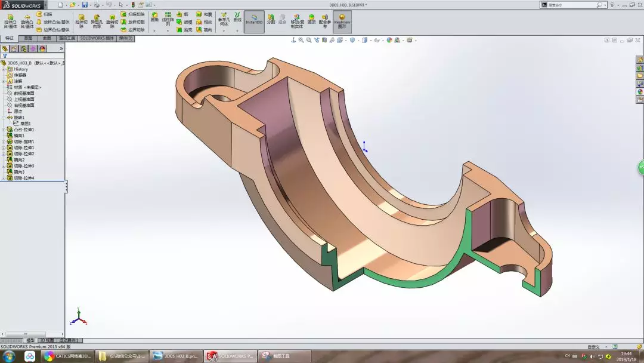Click the Extruded Boss/Base (拉伸凸台/基体) tool
This screenshot has width=644, height=363.
click(10, 21)
